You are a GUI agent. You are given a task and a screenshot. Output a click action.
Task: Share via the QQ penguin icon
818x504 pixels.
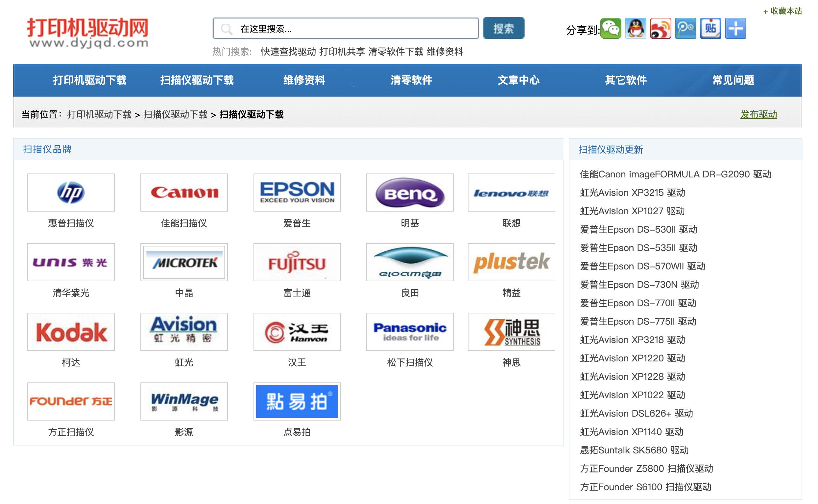point(636,29)
